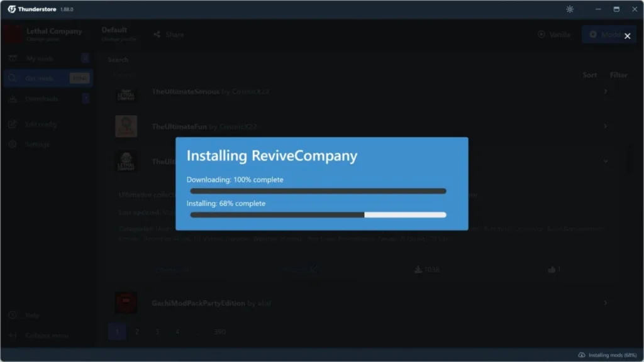Image resolution: width=644 pixels, height=362 pixels.
Task: Click the Collapse menu arrow icon
Action: 13,335
